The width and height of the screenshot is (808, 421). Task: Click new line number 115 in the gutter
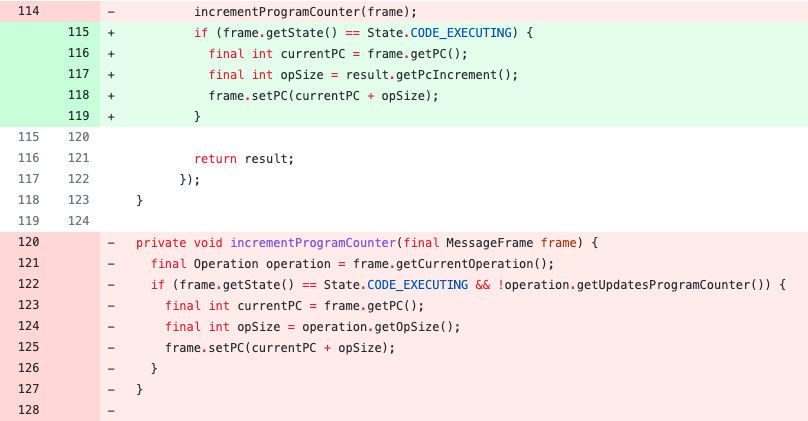(x=78, y=32)
